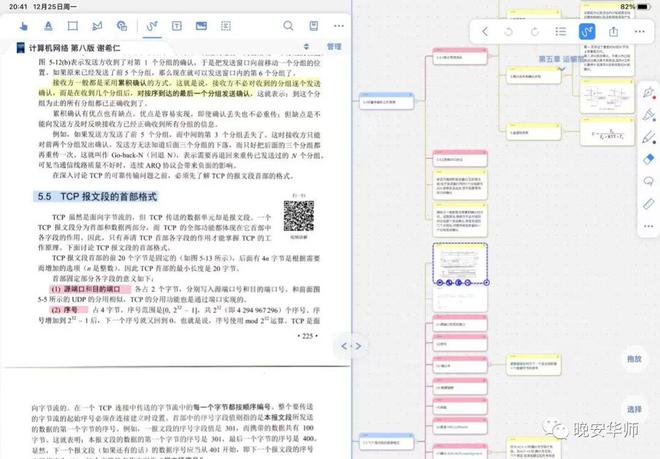
Task: Open search in the document
Action: coord(288,26)
